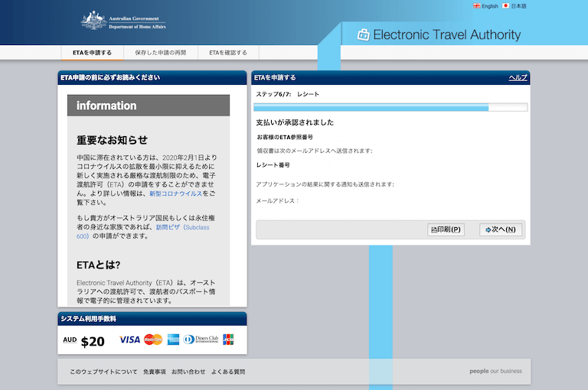This screenshot has width=588, height=390.
Task: Click the ステップ6/7: レシート heading
Action: click(287, 94)
